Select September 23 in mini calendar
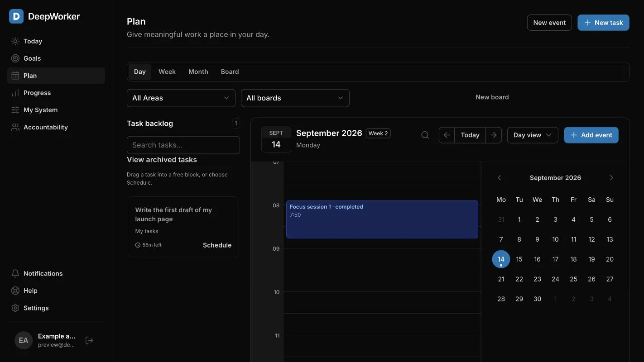 click(x=537, y=279)
